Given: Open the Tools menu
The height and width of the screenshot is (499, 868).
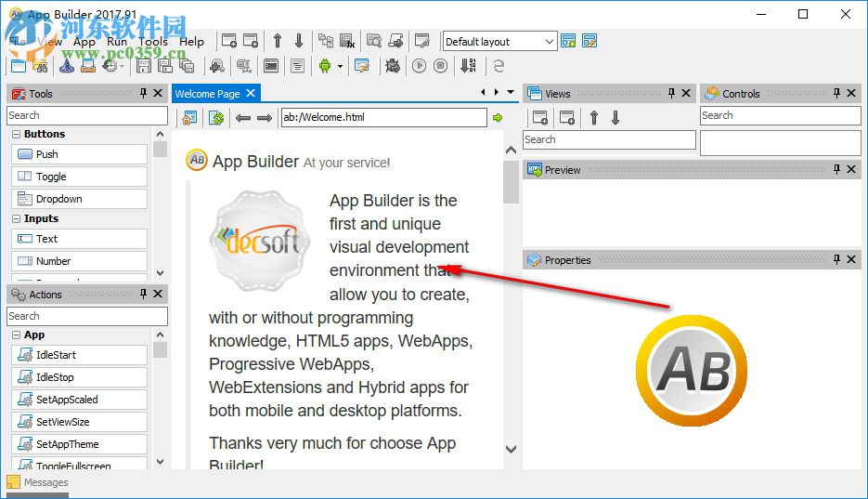Looking at the screenshot, I should pyautogui.click(x=153, y=42).
